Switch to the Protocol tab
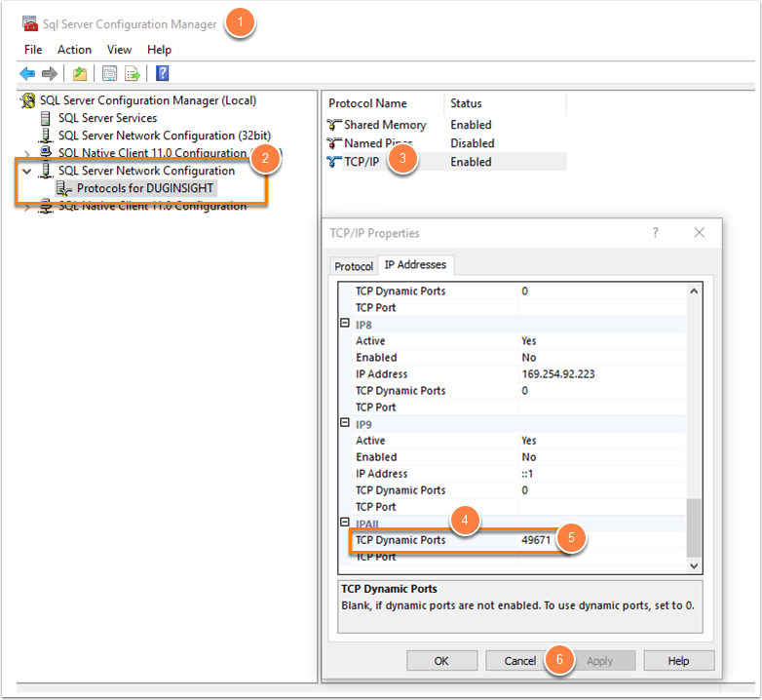762x700 pixels. pyautogui.click(x=354, y=266)
